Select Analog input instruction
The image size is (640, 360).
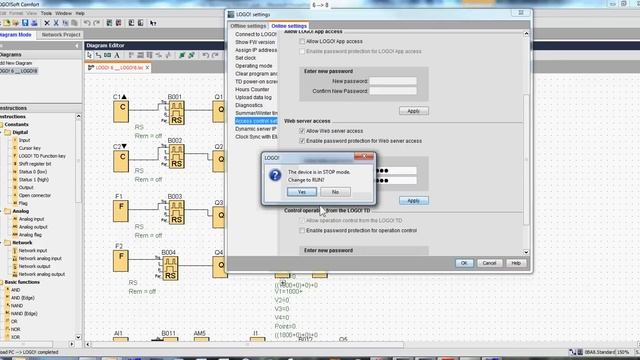[31, 219]
